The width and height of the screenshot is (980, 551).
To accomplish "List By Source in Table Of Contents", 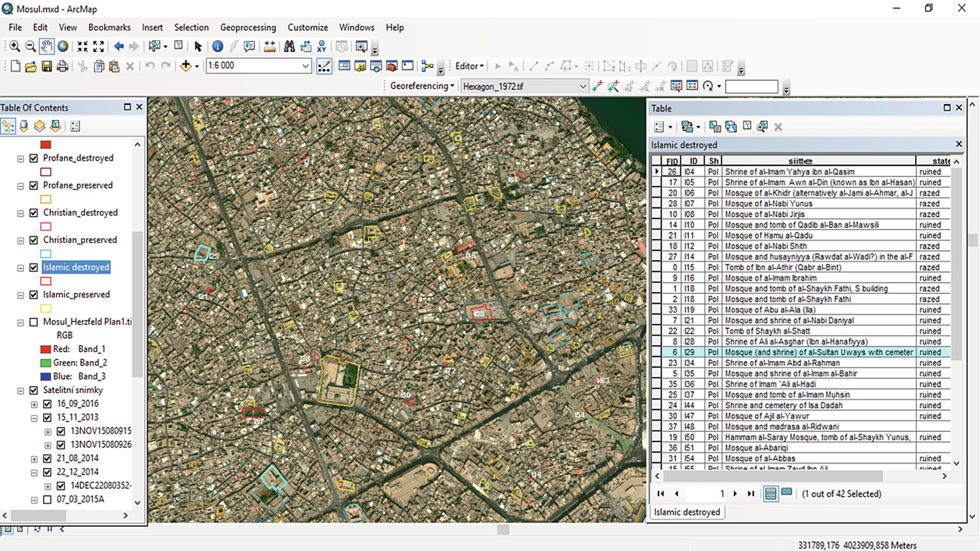I will click(x=24, y=127).
